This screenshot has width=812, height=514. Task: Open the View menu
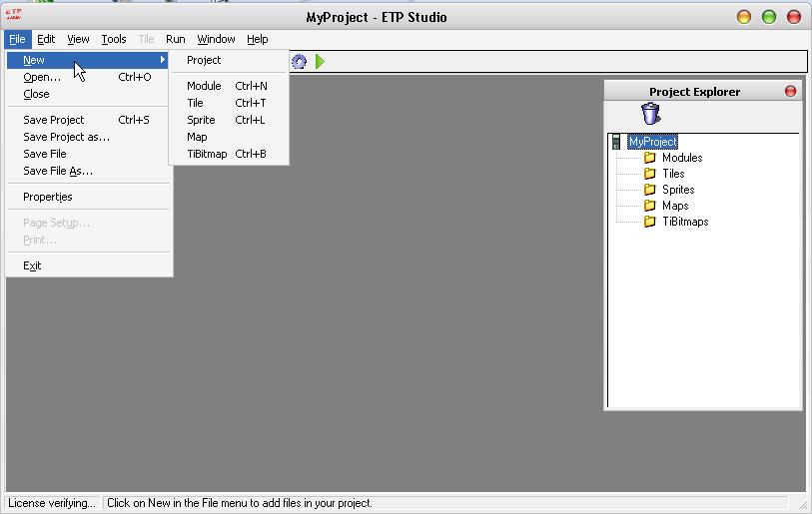pyautogui.click(x=78, y=39)
